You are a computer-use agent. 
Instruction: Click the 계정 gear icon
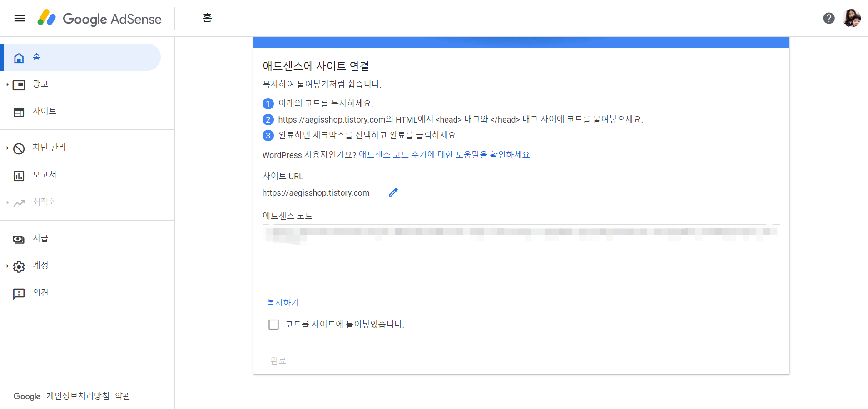(19, 266)
